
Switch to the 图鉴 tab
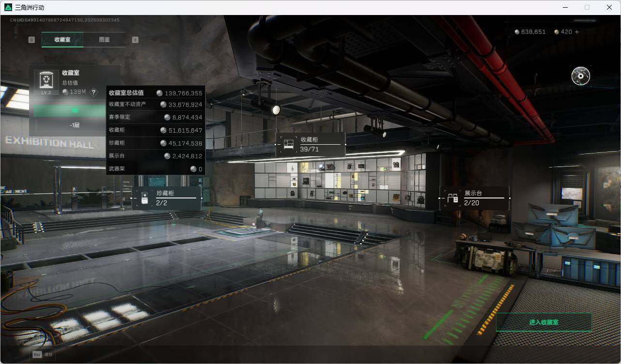click(x=104, y=40)
